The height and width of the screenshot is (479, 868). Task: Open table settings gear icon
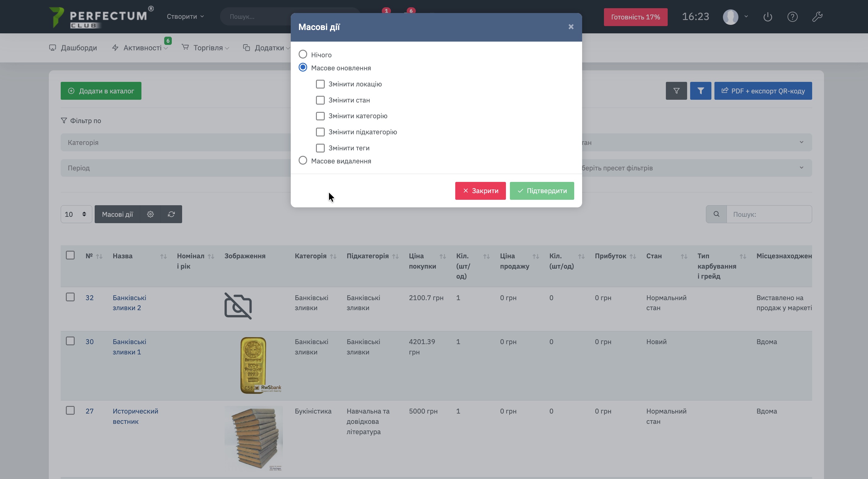click(x=150, y=214)
